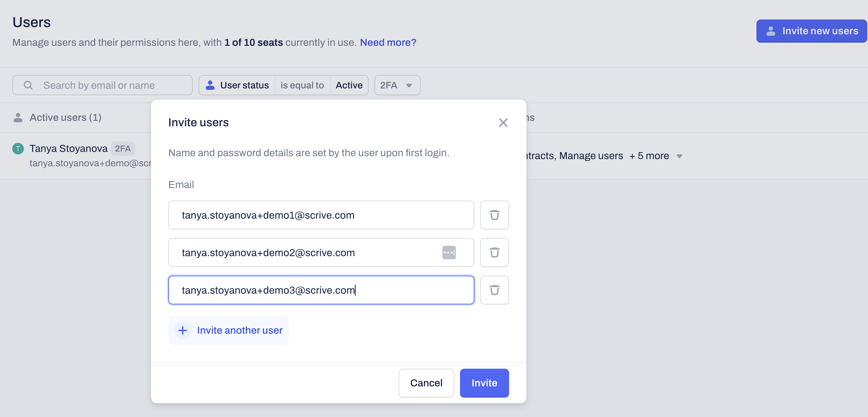Cancel the invitation dialog
Viewport: 868px width, 417px height.
(426, 383)
